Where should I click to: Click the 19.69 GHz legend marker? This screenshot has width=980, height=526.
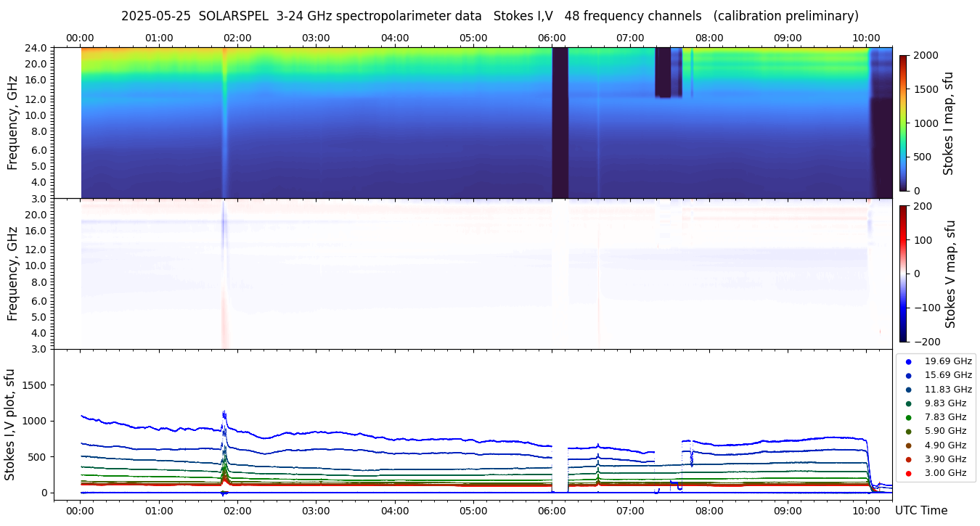[908, 361]
